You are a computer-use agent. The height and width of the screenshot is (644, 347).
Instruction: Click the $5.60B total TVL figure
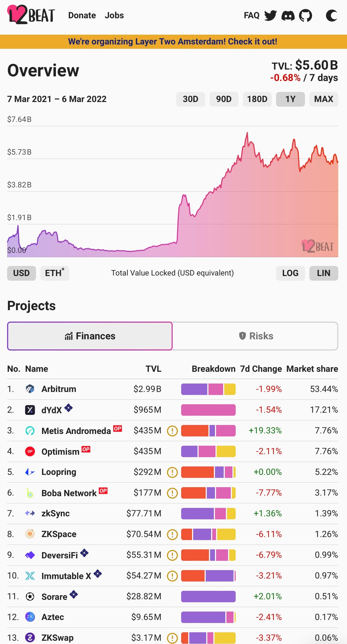(316, 65)
